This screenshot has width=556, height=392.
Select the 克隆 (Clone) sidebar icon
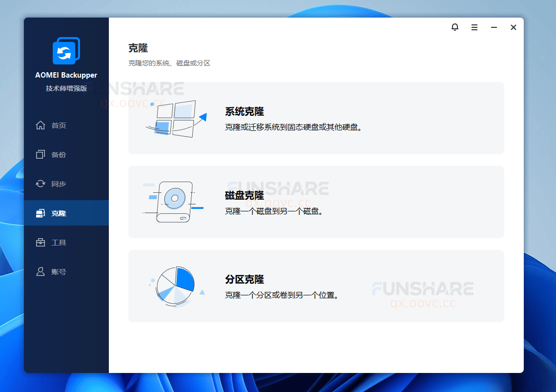coord(41,213)
